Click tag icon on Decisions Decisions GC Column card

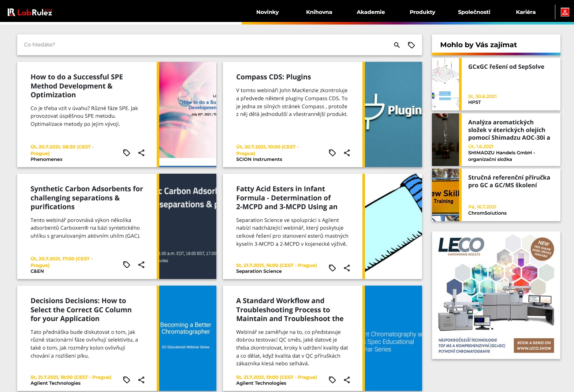(x=127, y=380)
